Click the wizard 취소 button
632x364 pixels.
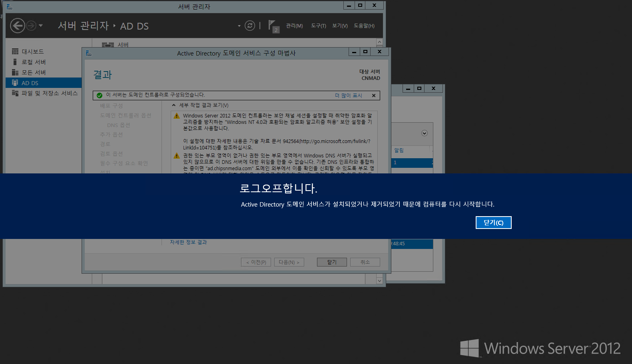[x=365, y=262]
